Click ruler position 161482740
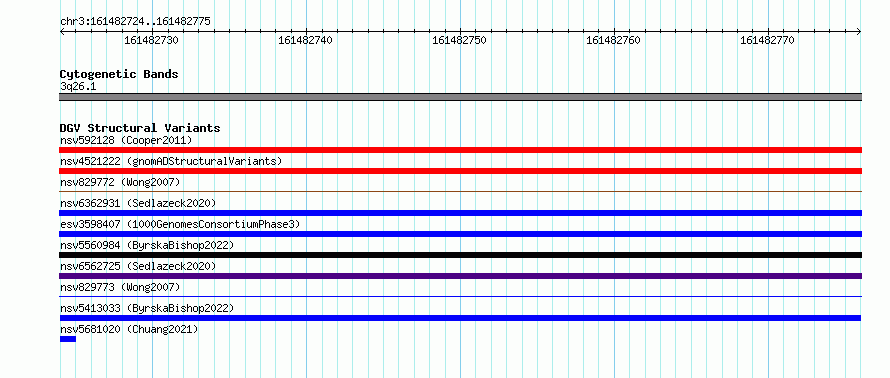The width and height of the screenshot is (890, 378). point(305,40)
